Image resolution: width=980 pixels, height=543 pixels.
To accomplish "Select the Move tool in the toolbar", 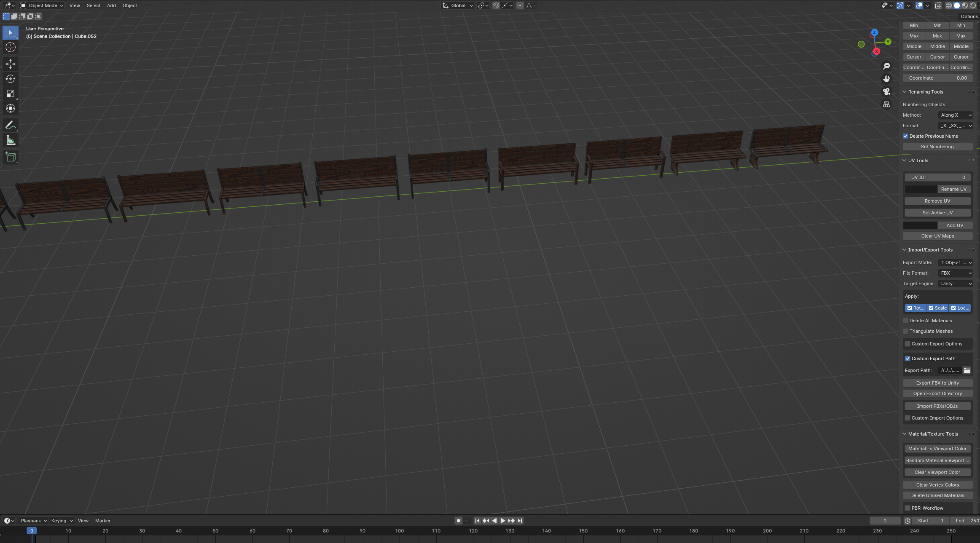I will [x=11, y=64].
